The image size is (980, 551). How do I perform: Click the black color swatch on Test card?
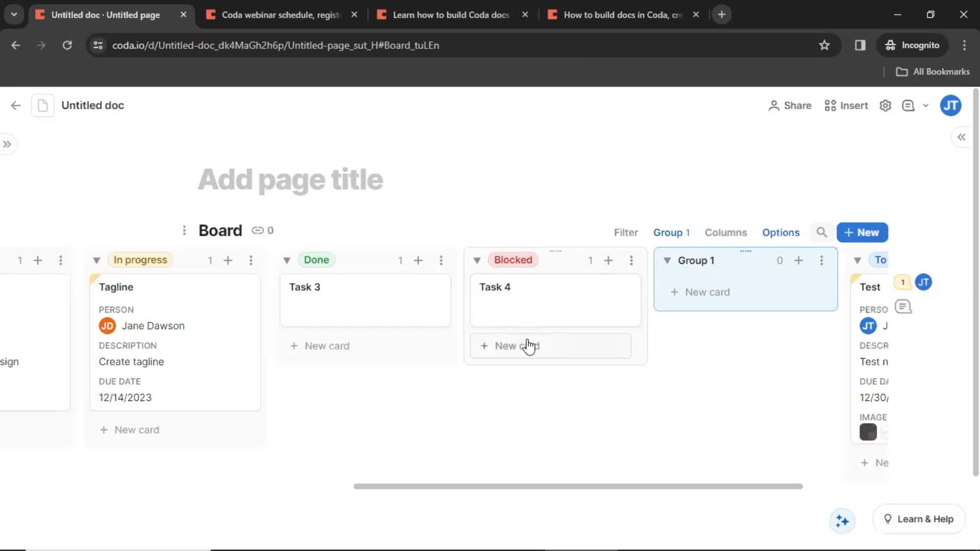(x=868, y=432)
